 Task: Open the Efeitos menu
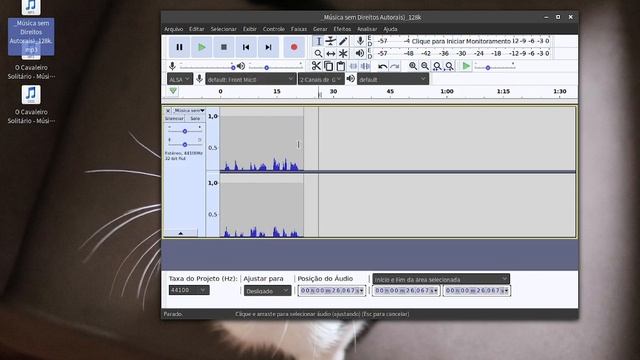[342, 29]
